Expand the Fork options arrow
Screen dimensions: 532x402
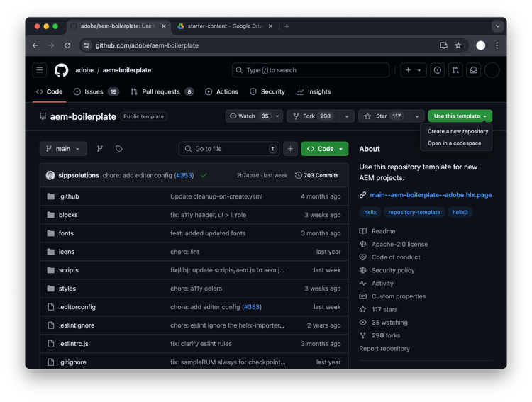click(347, 116)
